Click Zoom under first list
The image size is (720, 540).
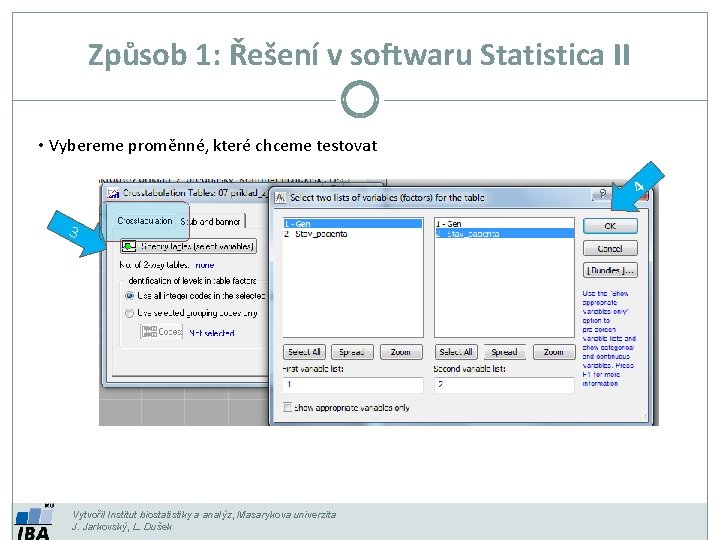click(401, 352)
